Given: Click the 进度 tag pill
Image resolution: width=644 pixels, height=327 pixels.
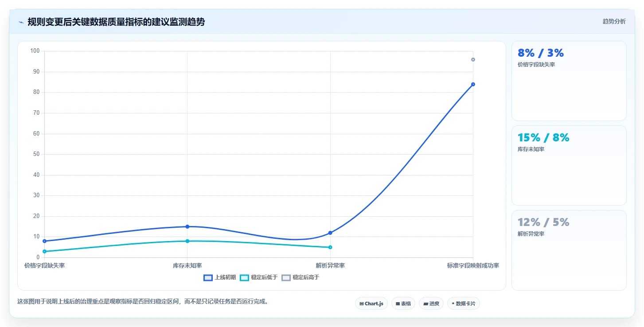Looking at the screenshot, I should coord(431,304).
